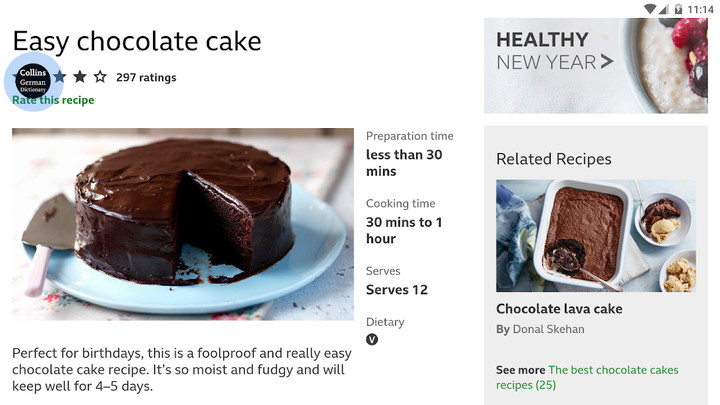Tap the clock showing 11:14
Screen dimensions: 720x405
(702, 9)
